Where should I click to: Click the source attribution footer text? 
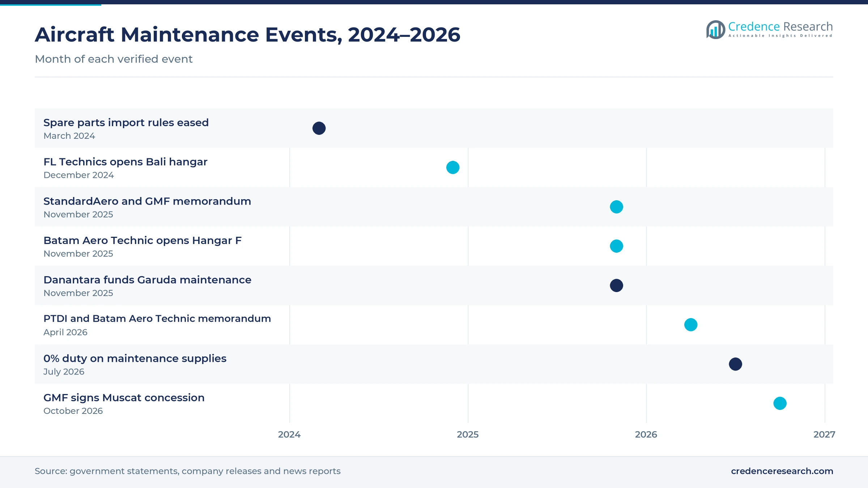(x=188, y=471)
